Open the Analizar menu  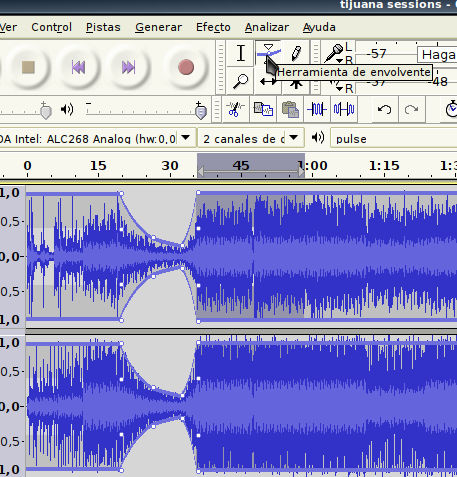(x=267, y=27)
